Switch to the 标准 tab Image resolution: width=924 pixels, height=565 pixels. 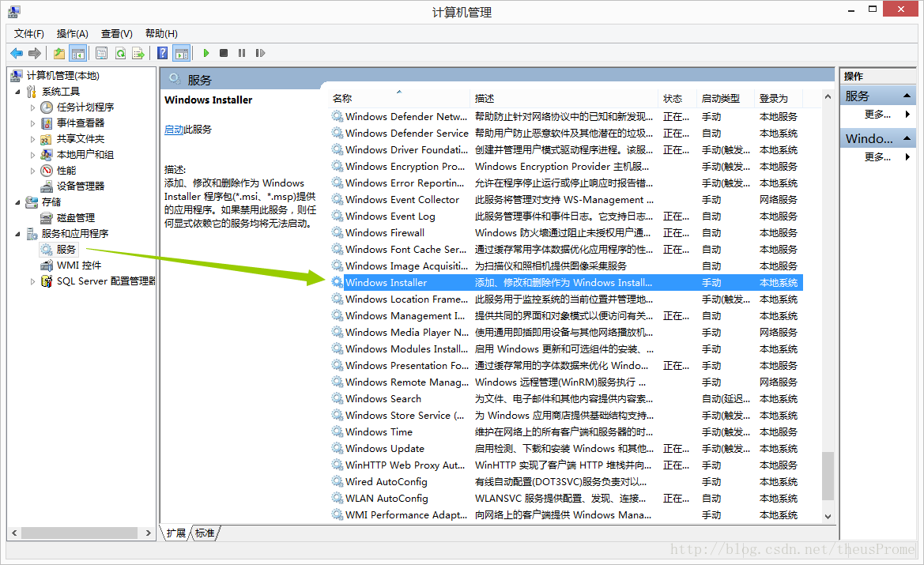tap(205, 533)
